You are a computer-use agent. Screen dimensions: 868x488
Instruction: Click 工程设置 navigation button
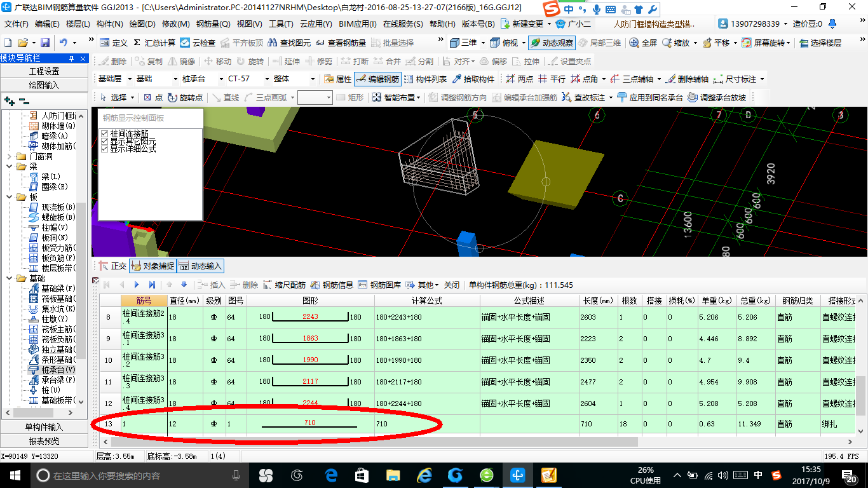click(x=44, y=71)
